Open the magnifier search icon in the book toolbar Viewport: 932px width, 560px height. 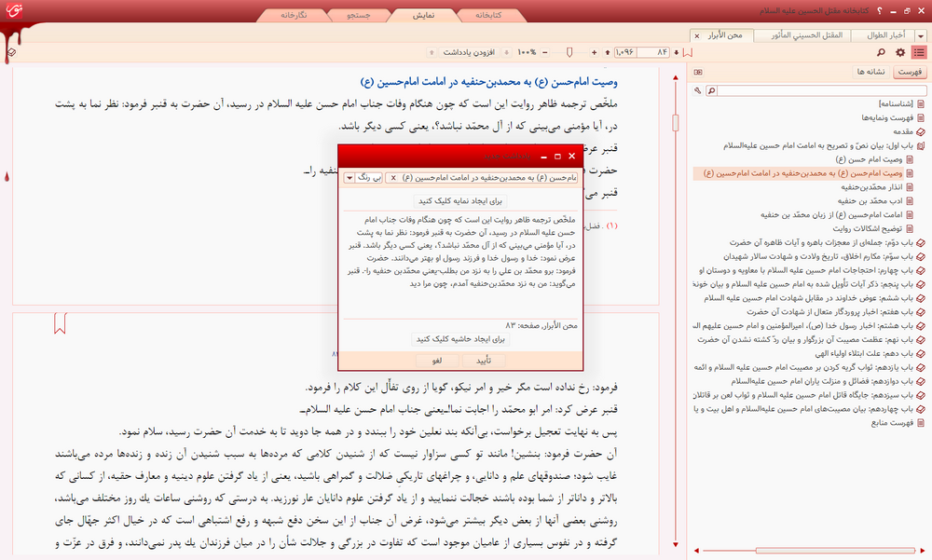[882, 52]
